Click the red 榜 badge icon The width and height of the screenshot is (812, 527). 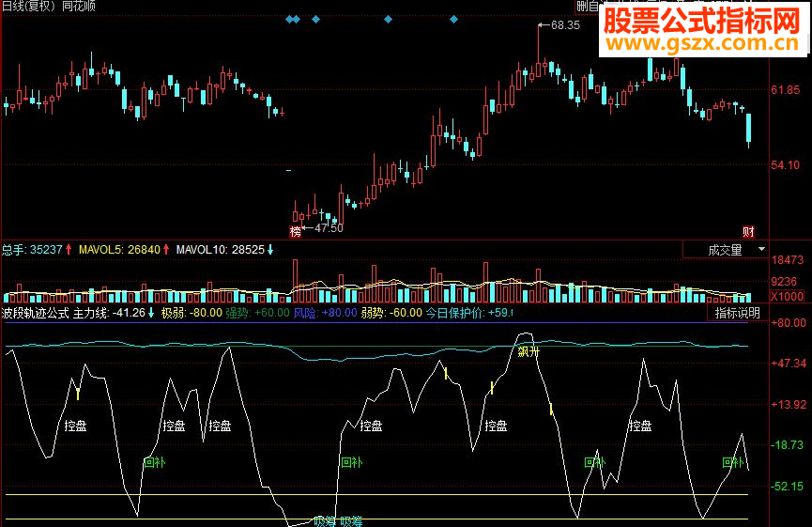point(295,232)
